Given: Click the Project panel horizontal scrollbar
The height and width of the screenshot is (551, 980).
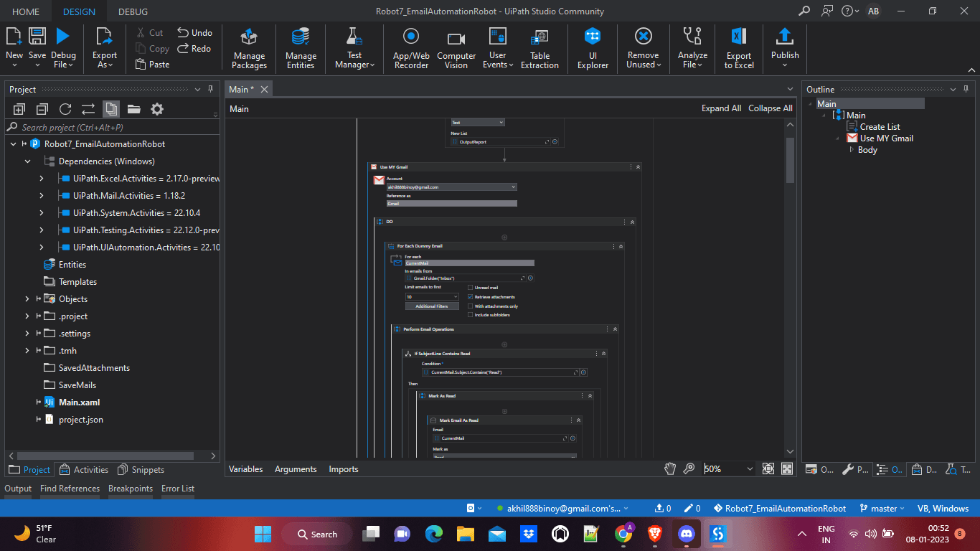Looking at the screenshot, I should tap(105, 456).
